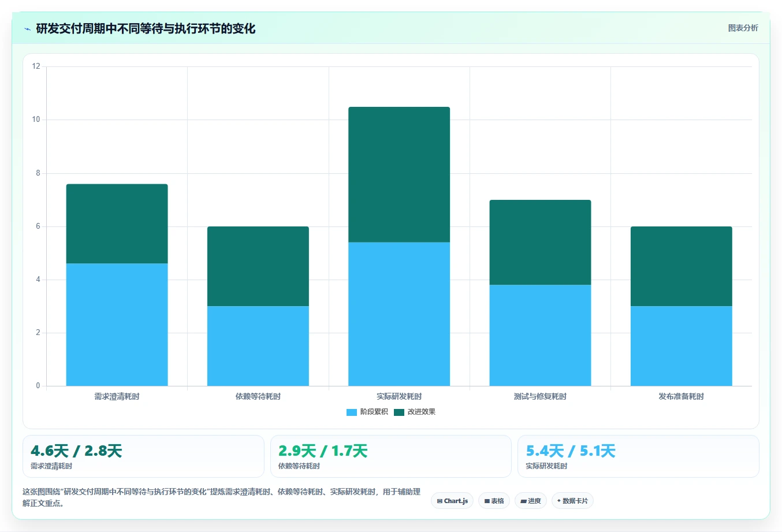Click the dark green 测试与修复耗时 bar segment
The image size is (782, 532).
click(x=540, y=242)
